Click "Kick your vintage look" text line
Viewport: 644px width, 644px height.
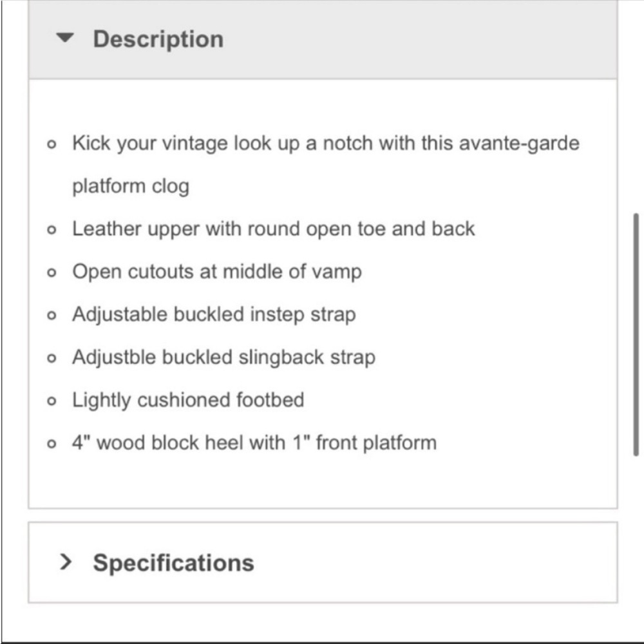pos(326,144)
